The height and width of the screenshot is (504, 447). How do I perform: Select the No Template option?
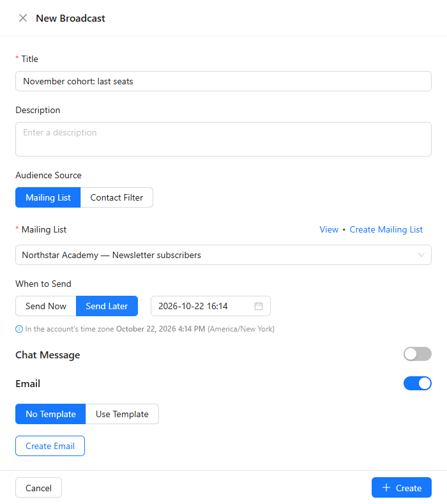click(50, 414)
